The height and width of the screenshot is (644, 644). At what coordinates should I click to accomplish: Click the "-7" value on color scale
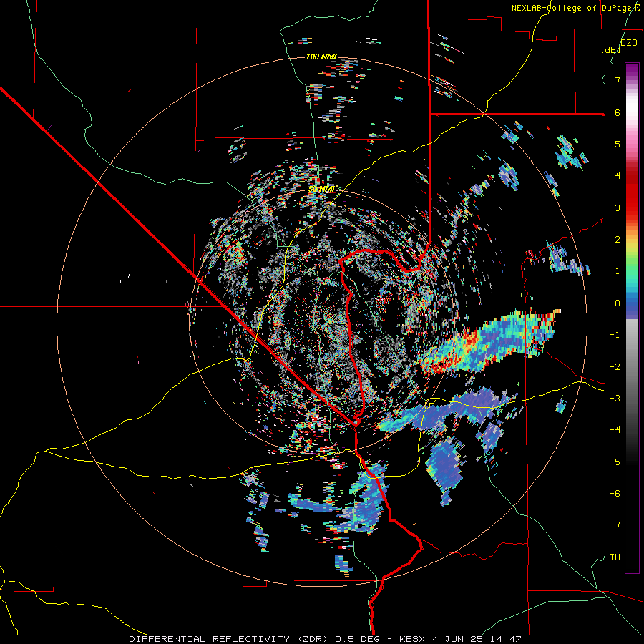coord(615,525)
